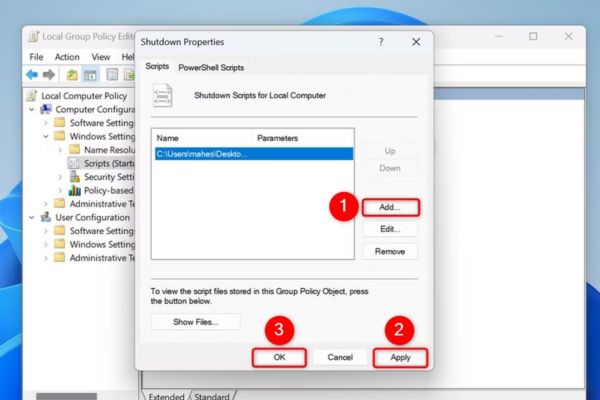Click the help question mark in Shutdown Properties
600x400 pixels.
[x=380, y=42]
